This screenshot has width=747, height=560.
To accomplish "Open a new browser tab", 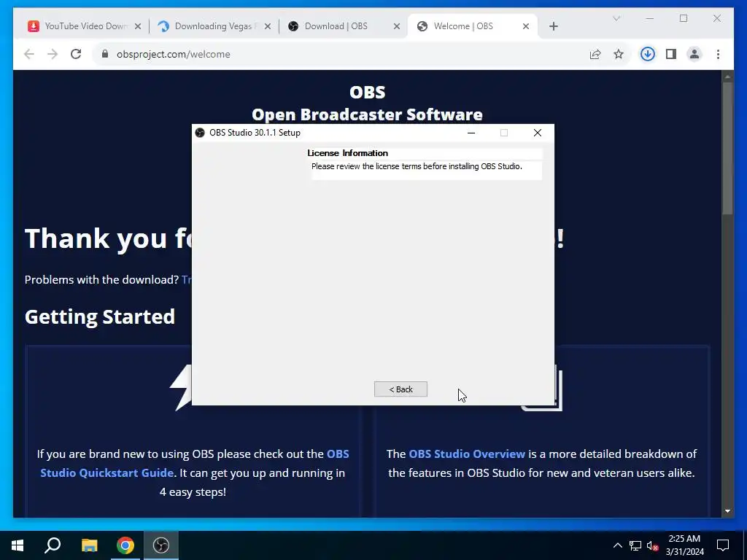I will click(x=553, y=26).
